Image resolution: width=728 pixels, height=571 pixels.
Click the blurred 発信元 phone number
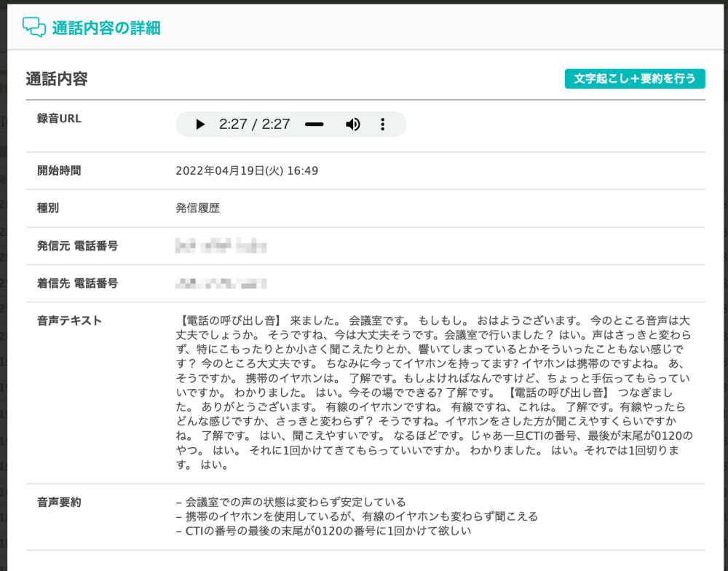(x=221, y=246)
